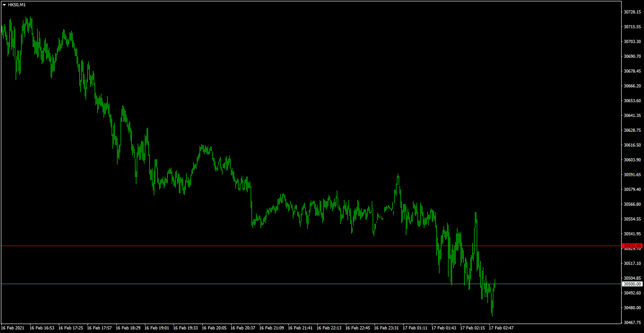Click the 16 Feb 20:05 time label
Image resolution: width=644 pixels, height=333 pixels.
[x=214, y=328]
